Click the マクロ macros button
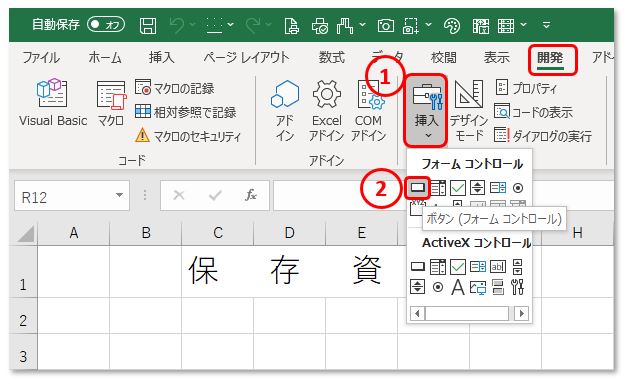 pyautogui.click(x=111, y=103)
